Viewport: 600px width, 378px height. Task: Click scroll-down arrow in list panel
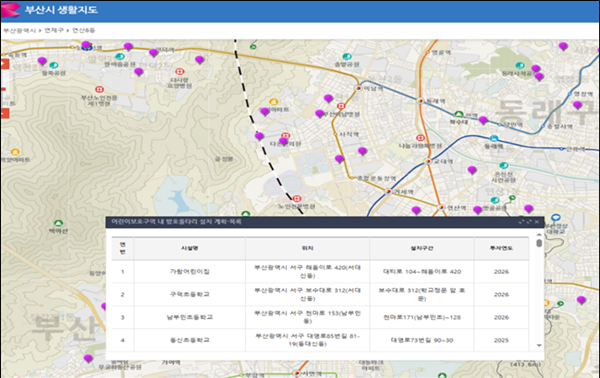[539, 345]
